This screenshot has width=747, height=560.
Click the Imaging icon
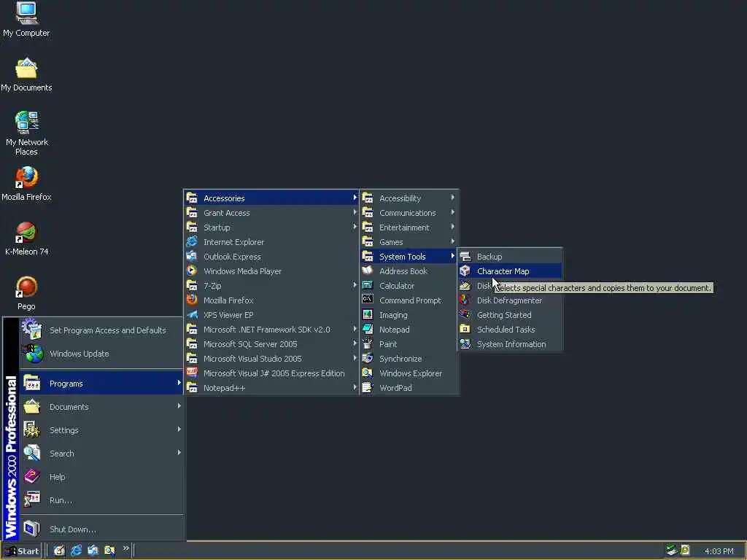pyautogui.click(x=368, y=315)
